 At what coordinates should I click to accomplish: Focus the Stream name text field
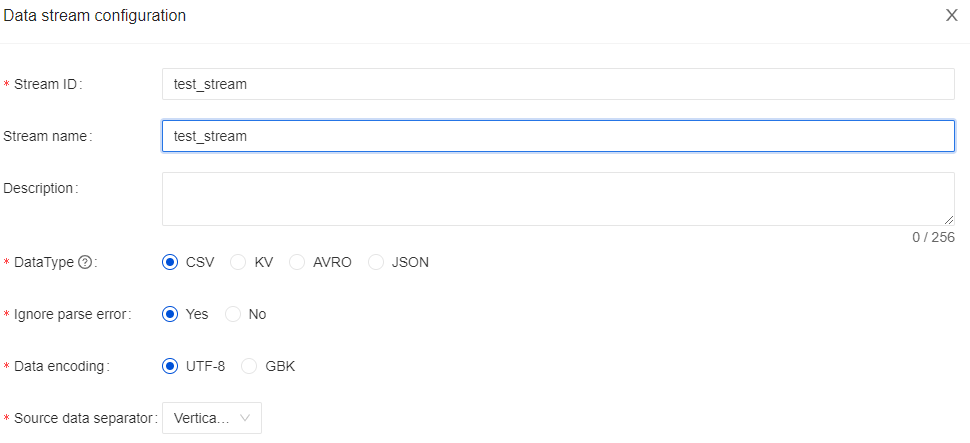(558, 136)
